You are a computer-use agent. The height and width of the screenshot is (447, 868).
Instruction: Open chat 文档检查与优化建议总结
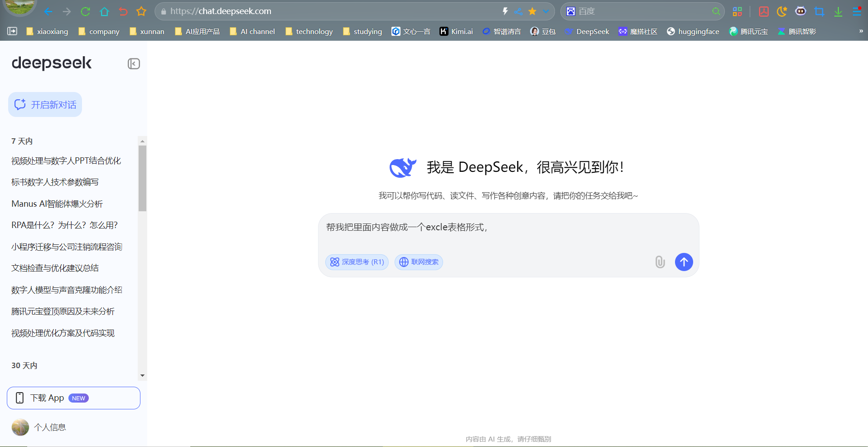[55, 268]
